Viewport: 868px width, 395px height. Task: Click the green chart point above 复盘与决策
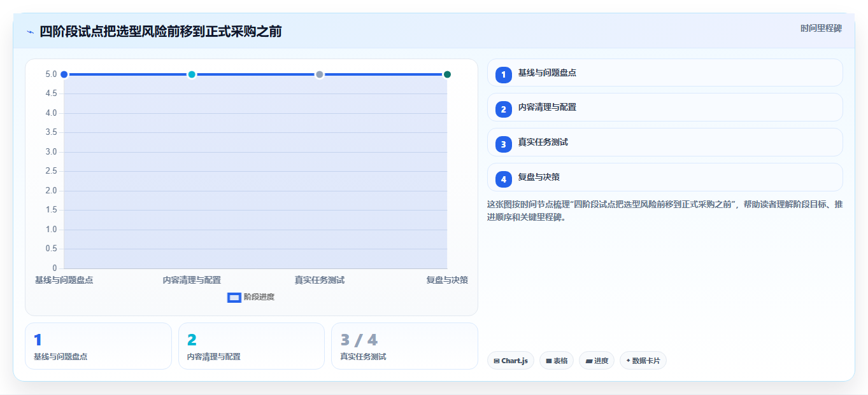447,74
